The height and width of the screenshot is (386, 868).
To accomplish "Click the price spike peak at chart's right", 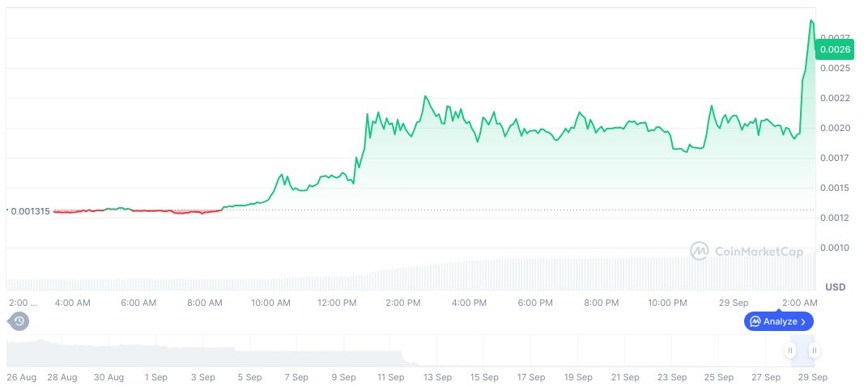I will coord(811,21).
